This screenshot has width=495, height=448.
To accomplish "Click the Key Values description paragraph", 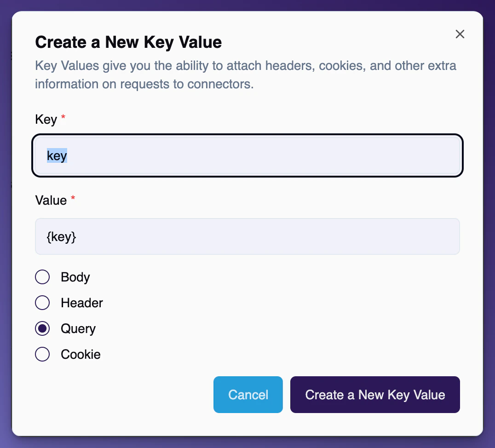I will click(x=246, y=75).
